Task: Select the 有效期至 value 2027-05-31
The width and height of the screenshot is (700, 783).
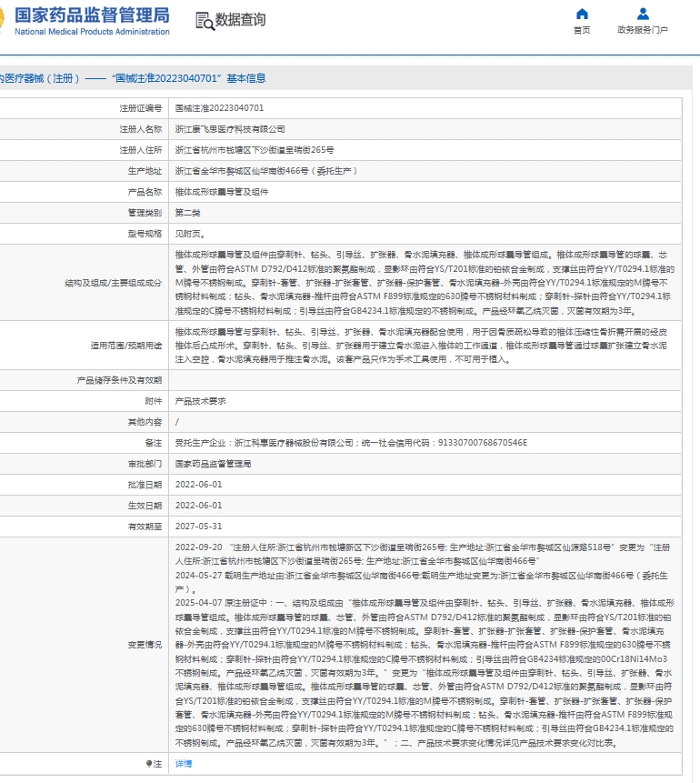Action: tap(199, 527)
